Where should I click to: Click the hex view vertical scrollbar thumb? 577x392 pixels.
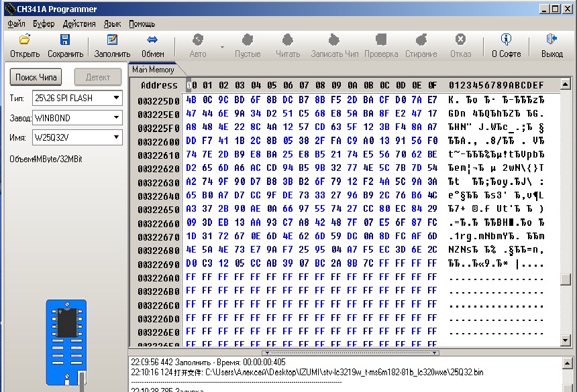[x=566, y=279]
